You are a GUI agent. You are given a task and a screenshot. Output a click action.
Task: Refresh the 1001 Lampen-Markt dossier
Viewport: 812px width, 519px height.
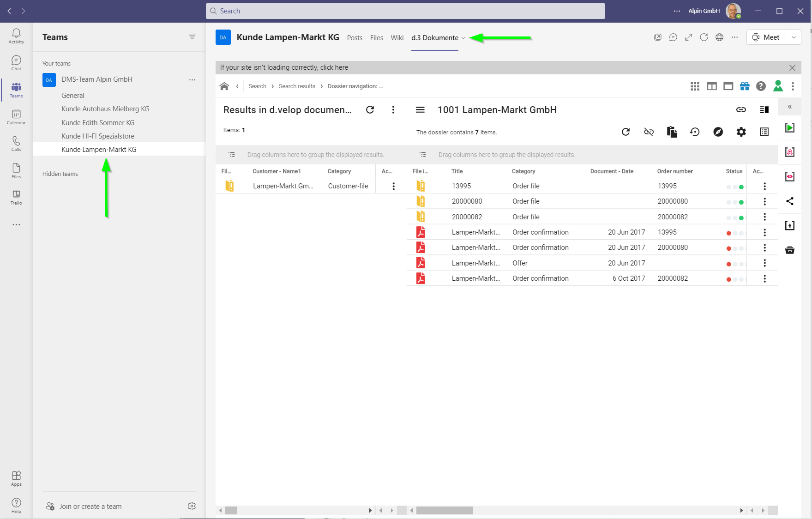point(626,132)
